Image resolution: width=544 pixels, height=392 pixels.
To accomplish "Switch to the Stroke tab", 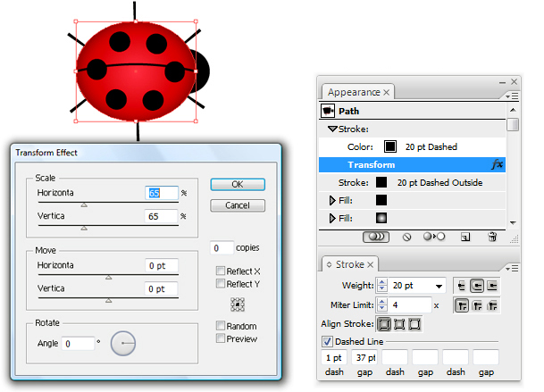I will pyautogui.click(x=350, y=264).
